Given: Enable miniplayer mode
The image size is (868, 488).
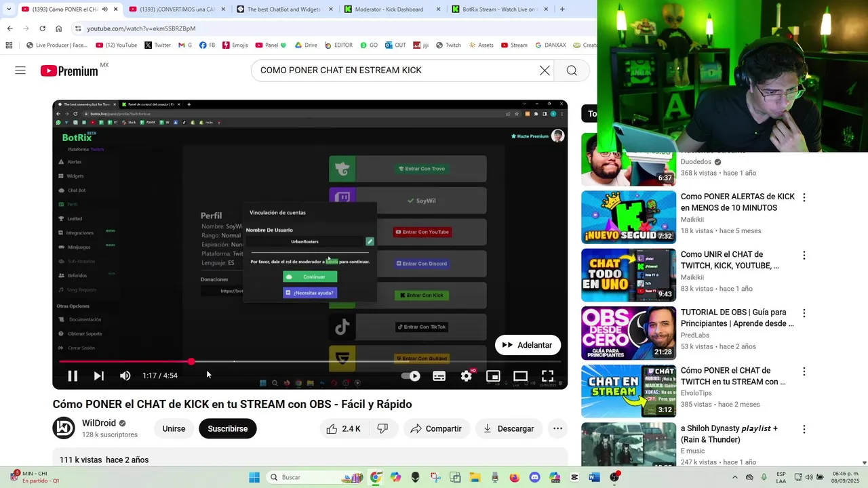Looking at the screenshot, I should coord(493,375).
